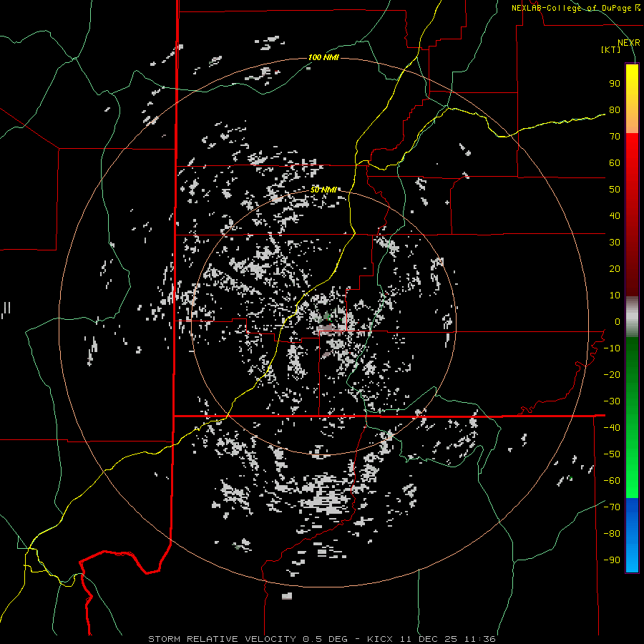This screenshot has width=644, height=644.
Task: Click the -10 knot scale value
Action: [612, 348]
